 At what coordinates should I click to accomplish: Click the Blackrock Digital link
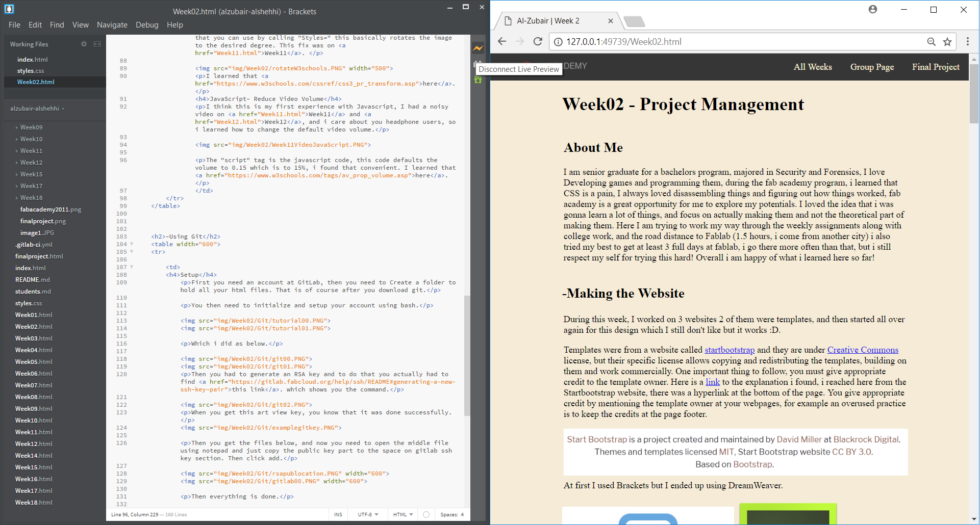[x=866, y=439]
